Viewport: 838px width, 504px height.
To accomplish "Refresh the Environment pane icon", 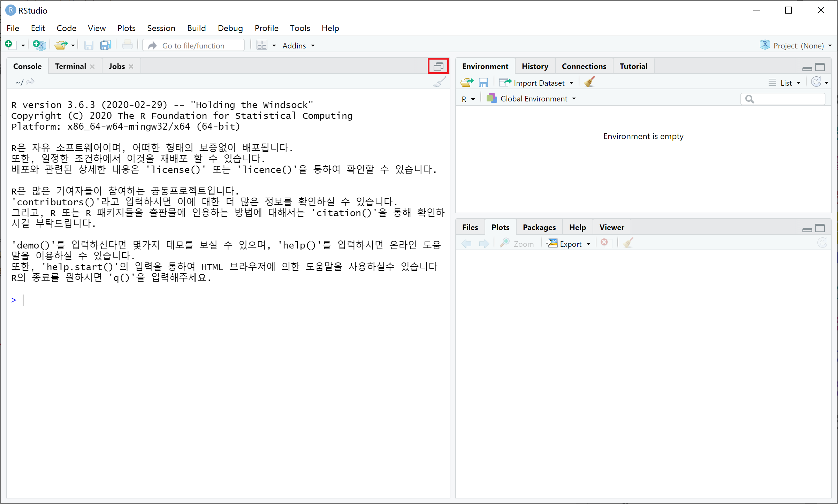I will (x=816, y=82).
